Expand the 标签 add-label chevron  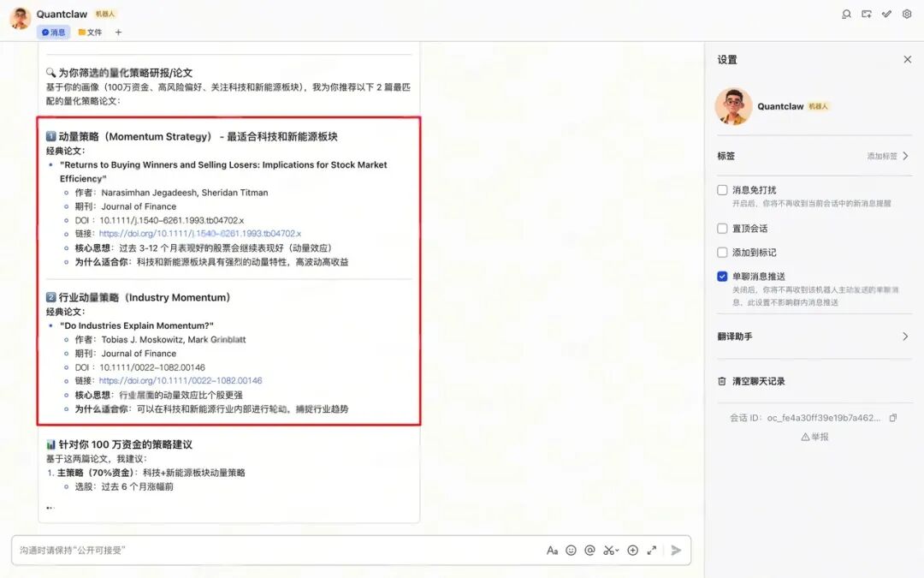click(906, 157)
